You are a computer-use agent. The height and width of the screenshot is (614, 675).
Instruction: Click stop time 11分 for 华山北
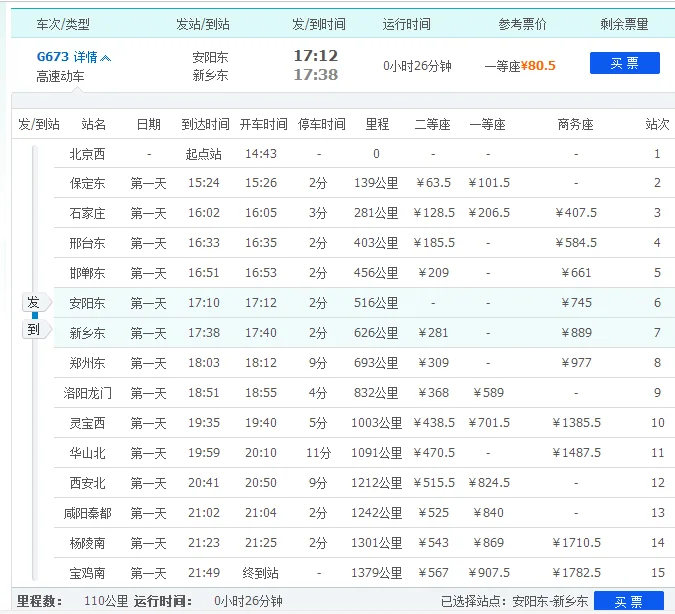click(319, 453)
